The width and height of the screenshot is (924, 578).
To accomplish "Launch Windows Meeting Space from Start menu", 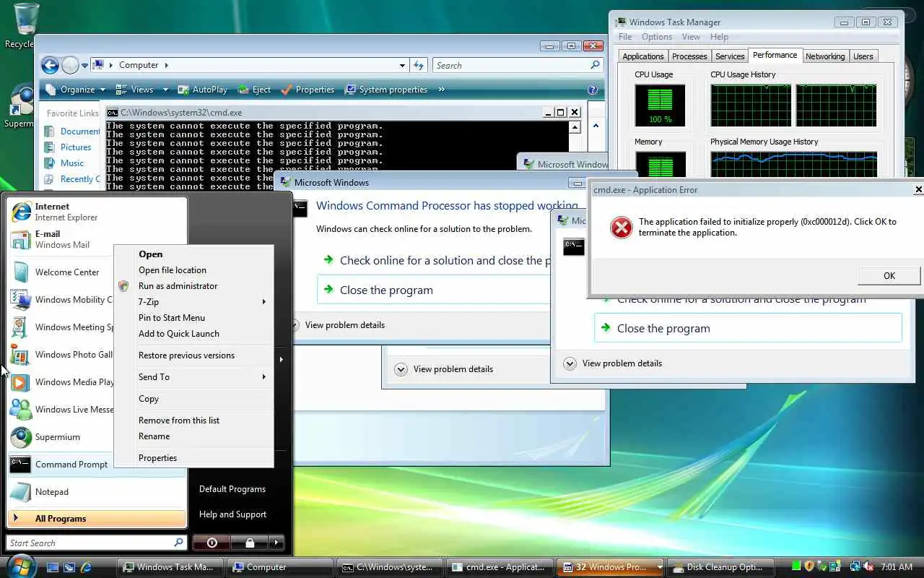I will click(x=61, y=327).
